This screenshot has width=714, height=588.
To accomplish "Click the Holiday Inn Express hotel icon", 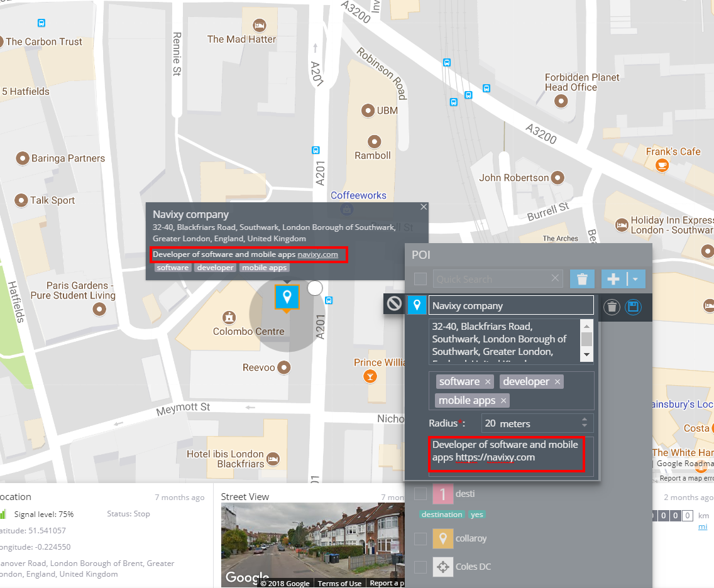I will (622, 225).
